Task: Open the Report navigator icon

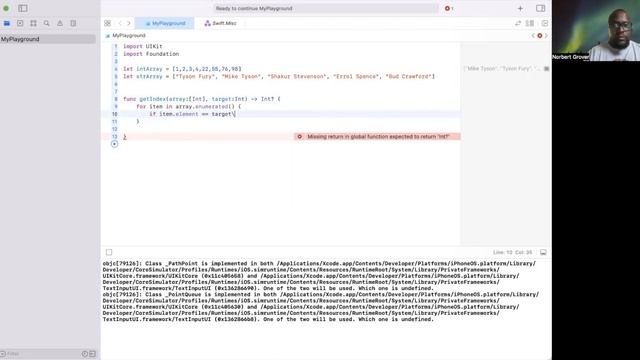Action: [73, 23]
